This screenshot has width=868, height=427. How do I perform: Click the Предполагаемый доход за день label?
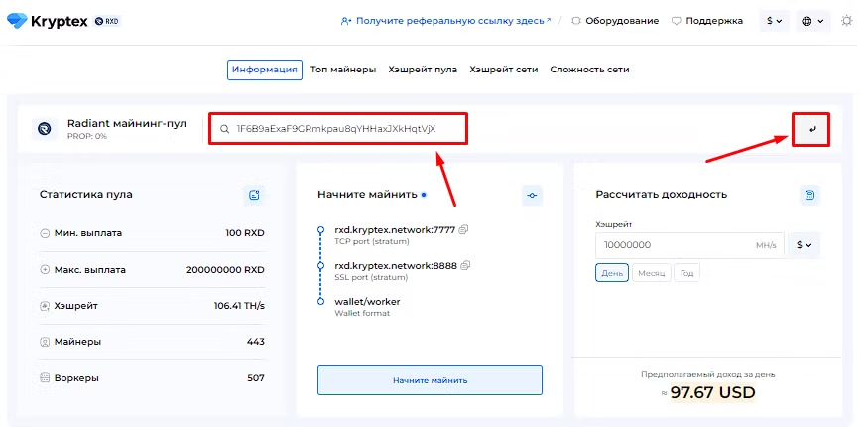coord(708,375)
